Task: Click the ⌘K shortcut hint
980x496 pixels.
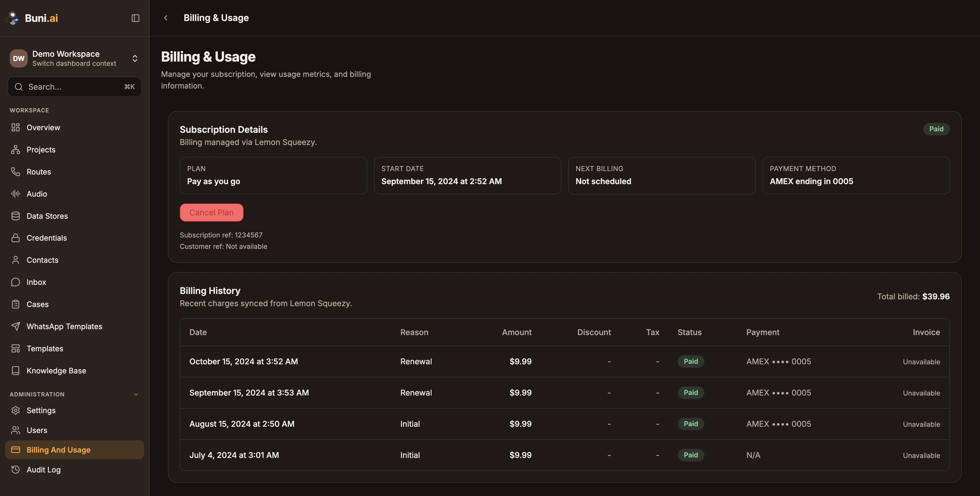Action: pos(129,87)
